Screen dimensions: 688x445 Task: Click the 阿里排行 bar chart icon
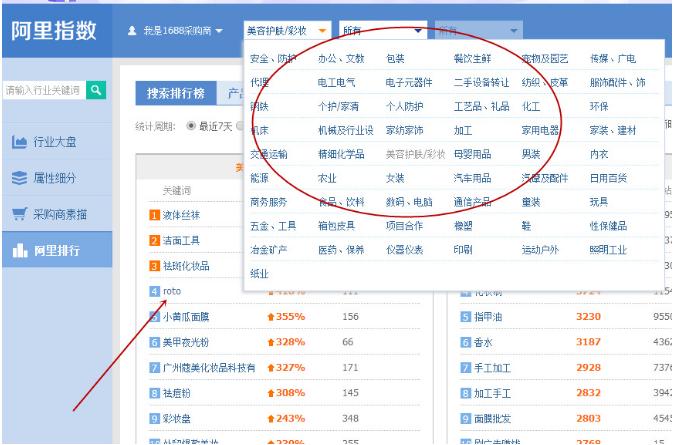[x=20, y=250]
